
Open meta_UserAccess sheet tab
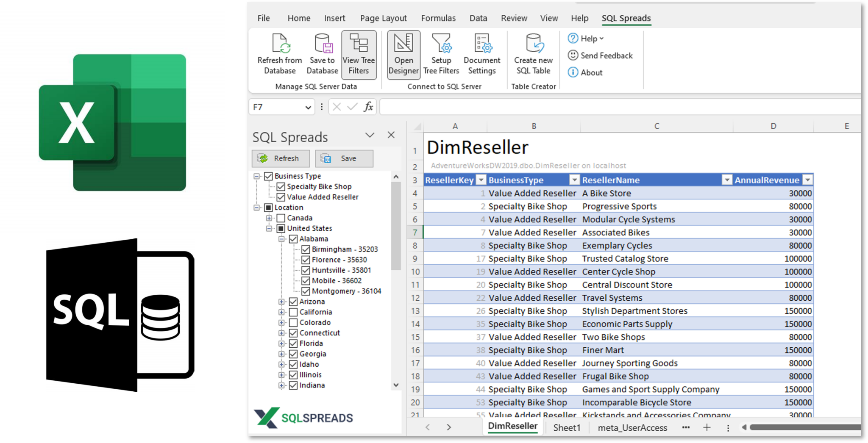pyautogui.click(x=632, y=428)
